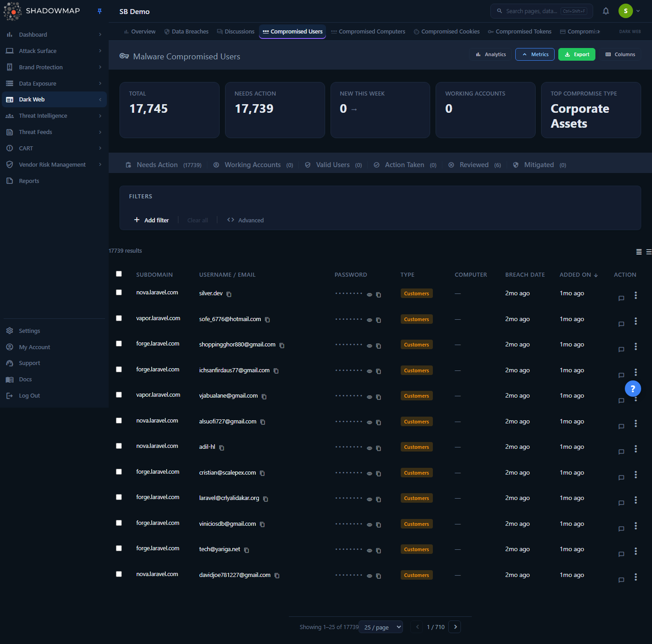Screen dimensions: 652x644
Task: Copy username silver.dev
Action: click(229, 294)
